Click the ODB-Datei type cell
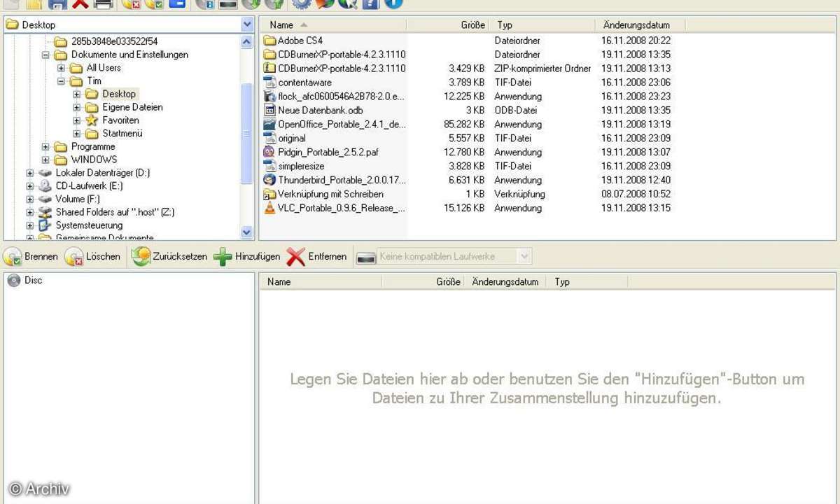This screenshot has width=840, height=504. pos(516,110)
